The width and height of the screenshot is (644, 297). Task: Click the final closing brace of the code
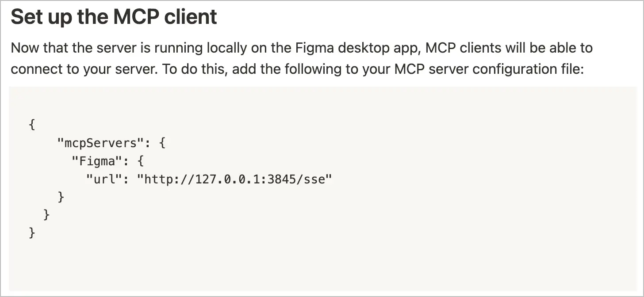click(32, 233)
